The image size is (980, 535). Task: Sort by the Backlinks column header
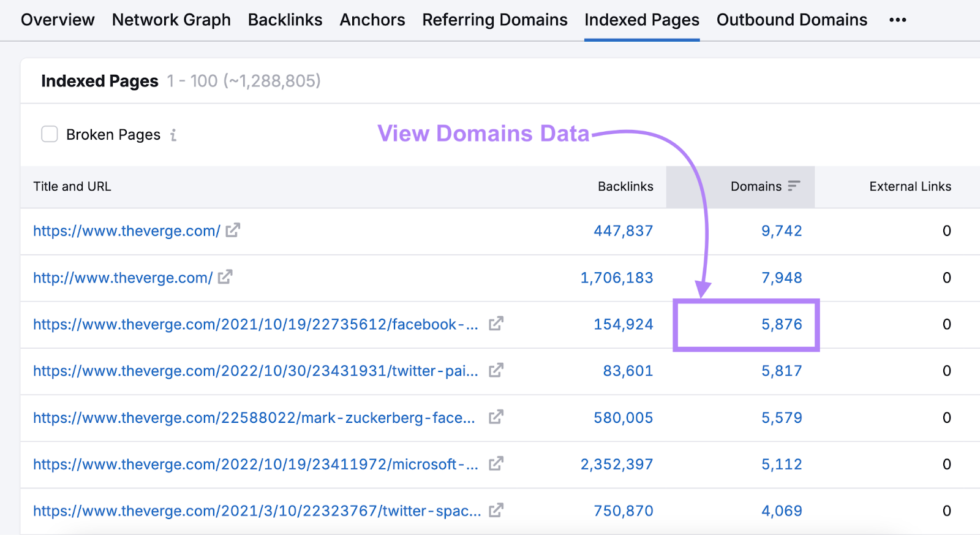point(625,186)
